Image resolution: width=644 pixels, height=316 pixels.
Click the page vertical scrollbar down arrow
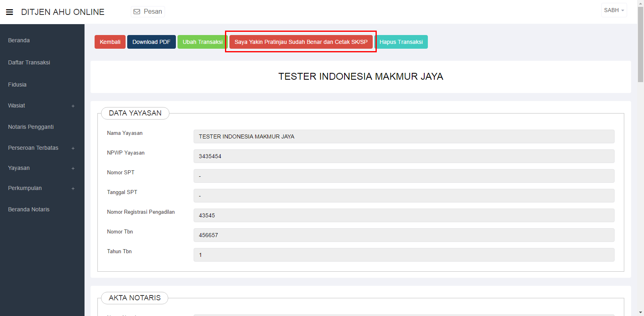pyautogui.click(x=640, y=312)
